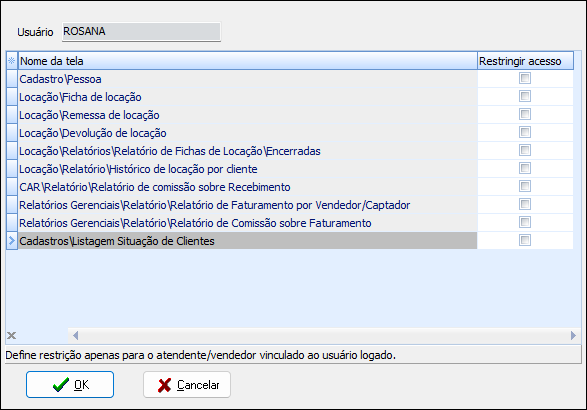Select the Usuário field showing ROSANA
The width and height of the screenshot is (587, 410).
[141, 31]
